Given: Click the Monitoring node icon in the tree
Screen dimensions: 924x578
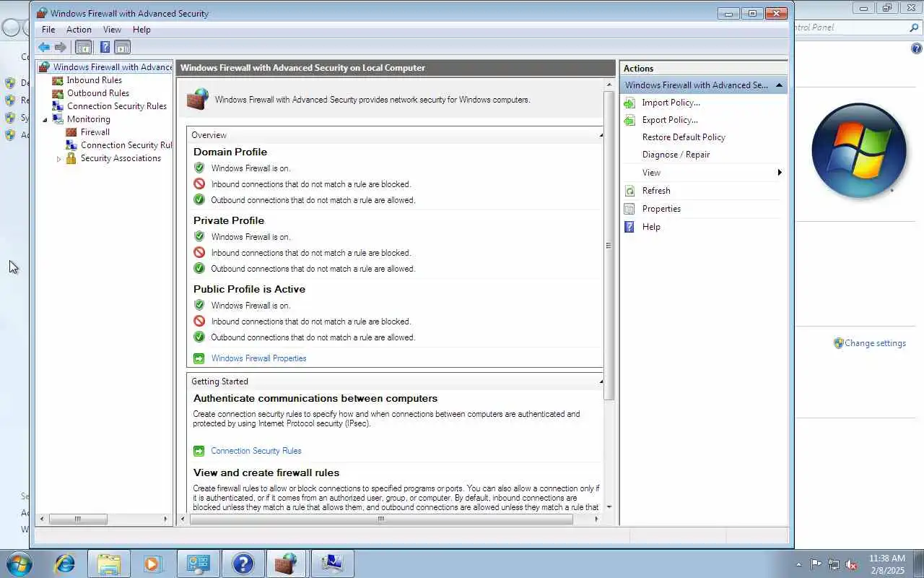Looking at the screenshot, I should pyautogui.click(x=58, y=119).
